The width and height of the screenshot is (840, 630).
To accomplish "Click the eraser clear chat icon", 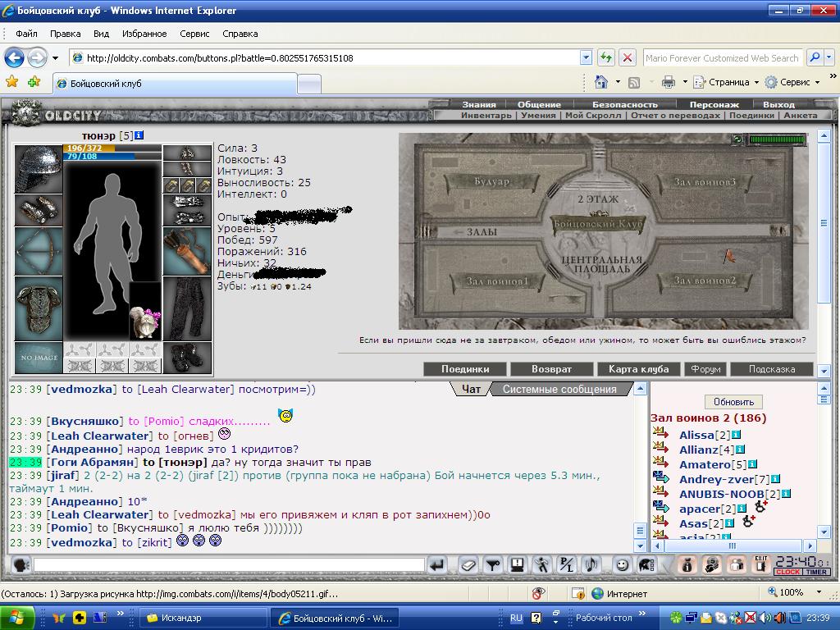I will [x=468, y=565].
